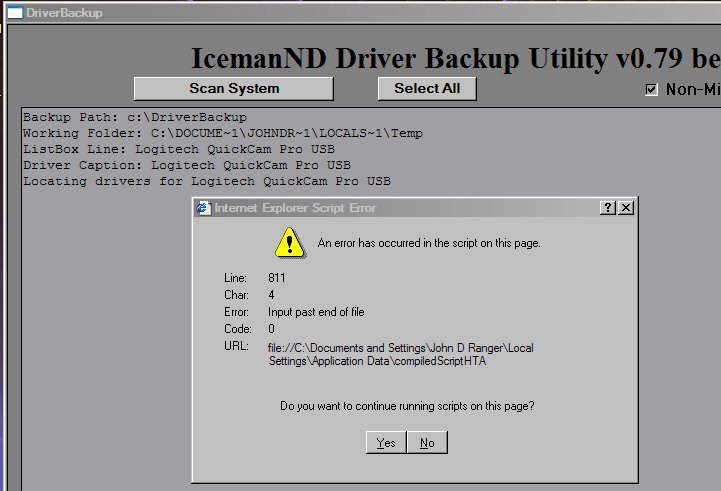Click the DriverBackup window title icon
721x491 pixels.
click(14, 12)
